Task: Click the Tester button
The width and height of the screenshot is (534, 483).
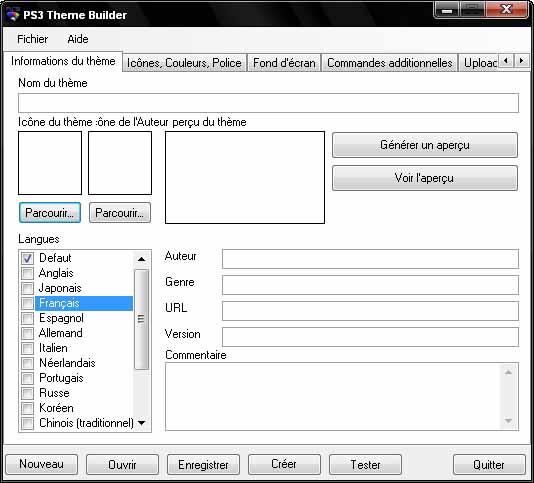Action: [x=365, y=464]
